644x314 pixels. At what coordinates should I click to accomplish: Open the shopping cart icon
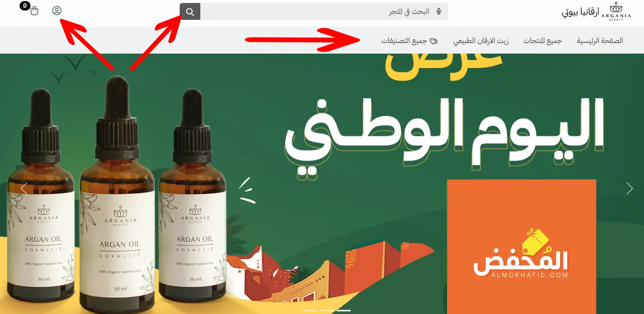[x=34, y=11]
